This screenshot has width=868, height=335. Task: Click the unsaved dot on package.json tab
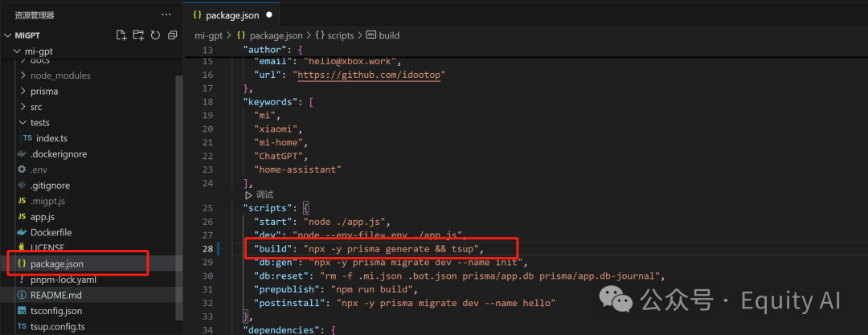tap(268, 14)
